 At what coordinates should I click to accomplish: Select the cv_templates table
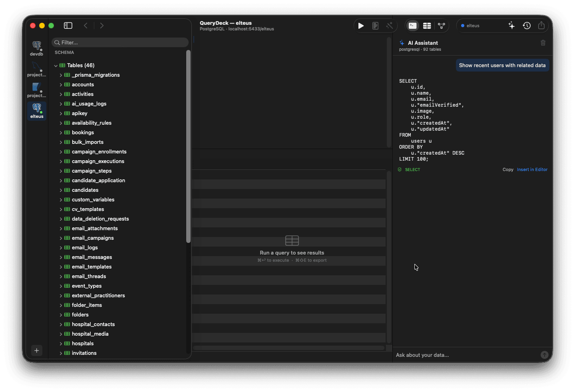pyautogui.click(x=88, y=209)
